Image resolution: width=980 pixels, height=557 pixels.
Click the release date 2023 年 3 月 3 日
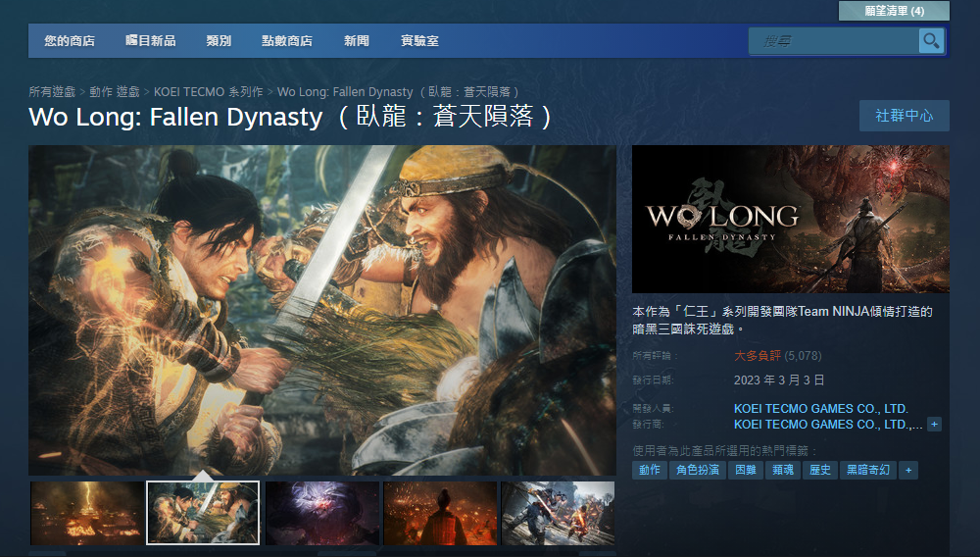[x=779, y=380]
